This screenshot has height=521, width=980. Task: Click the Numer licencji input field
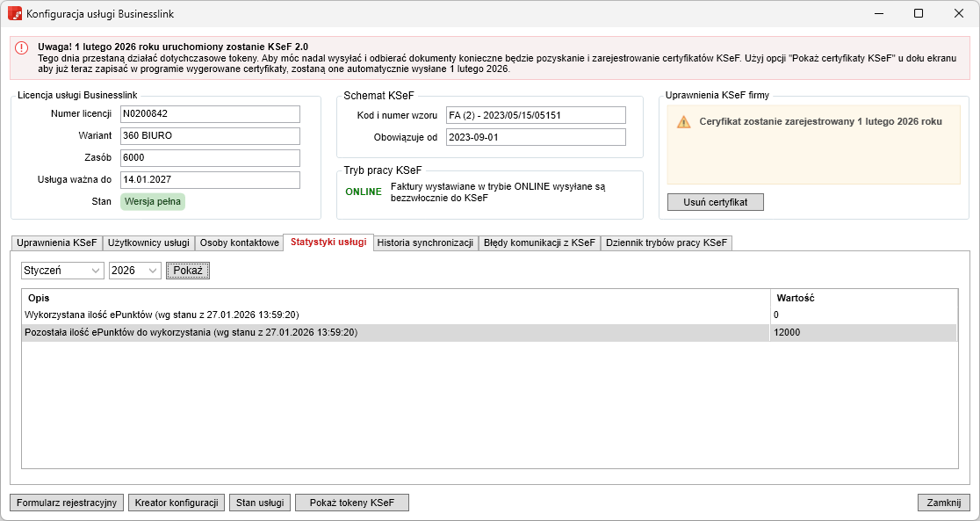pyautogui.click(x=210, y=114)
